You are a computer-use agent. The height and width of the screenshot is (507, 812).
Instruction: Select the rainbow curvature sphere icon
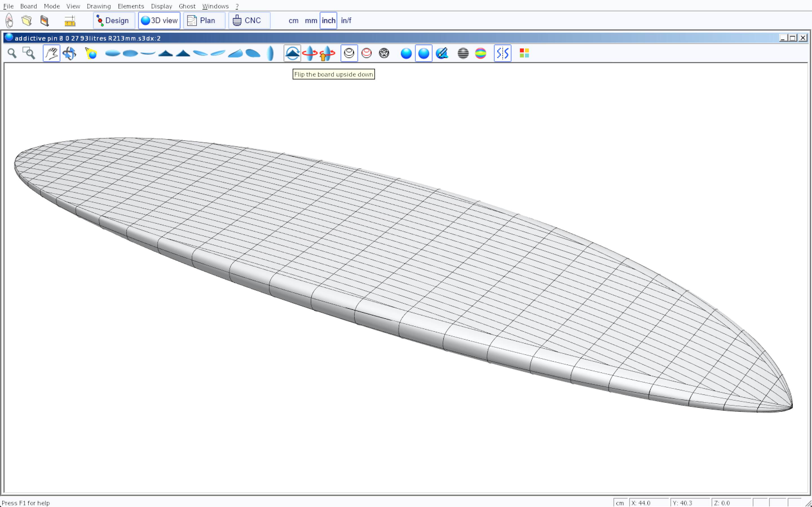pos(480,53)
